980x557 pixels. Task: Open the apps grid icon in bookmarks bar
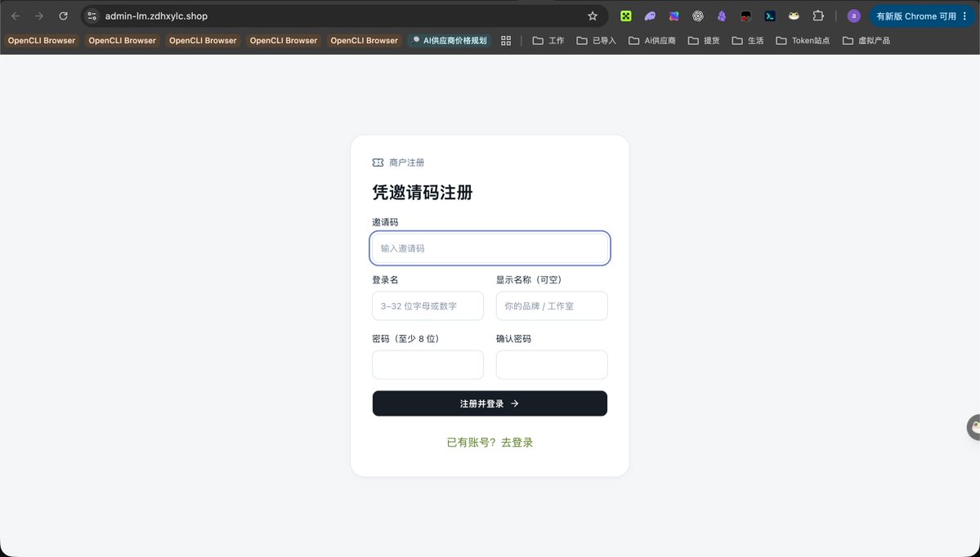coord(506,41)
